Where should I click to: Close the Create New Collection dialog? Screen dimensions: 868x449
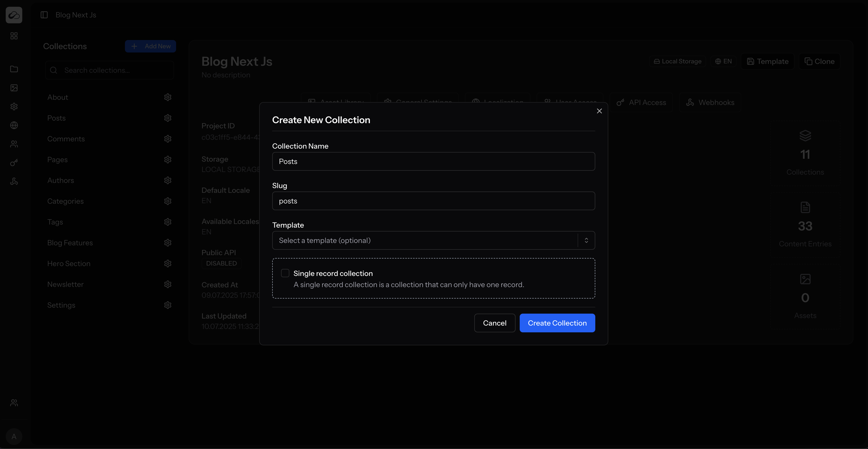tap(599, 111)
